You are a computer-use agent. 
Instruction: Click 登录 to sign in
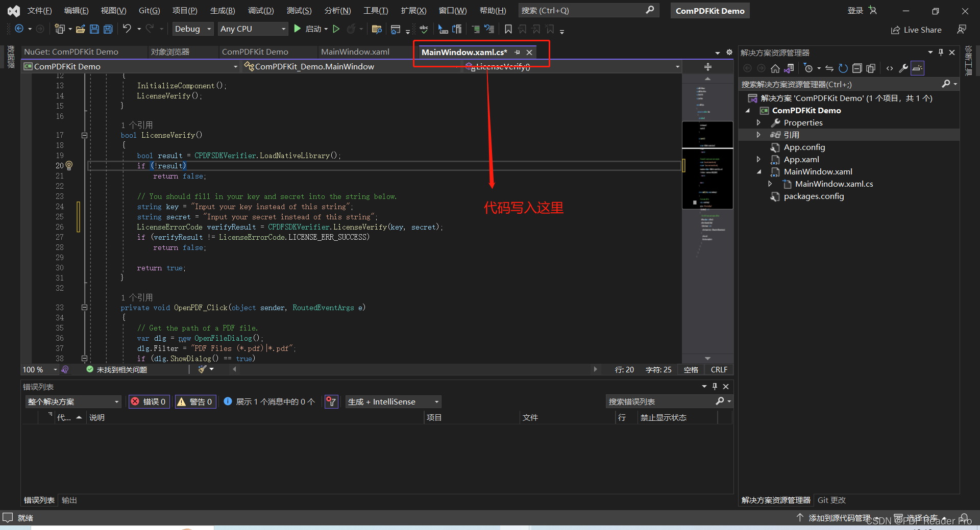(x=855, y=11)
